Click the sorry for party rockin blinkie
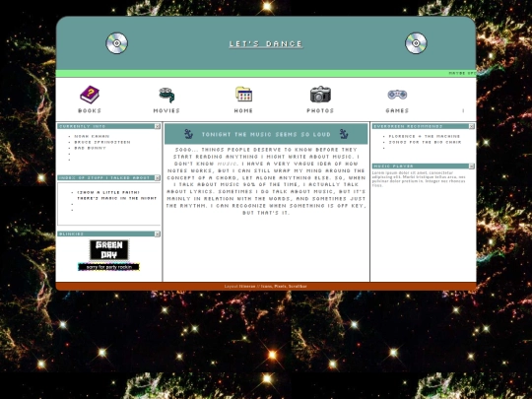Screen dimensions: 532x399 point(108,267)
